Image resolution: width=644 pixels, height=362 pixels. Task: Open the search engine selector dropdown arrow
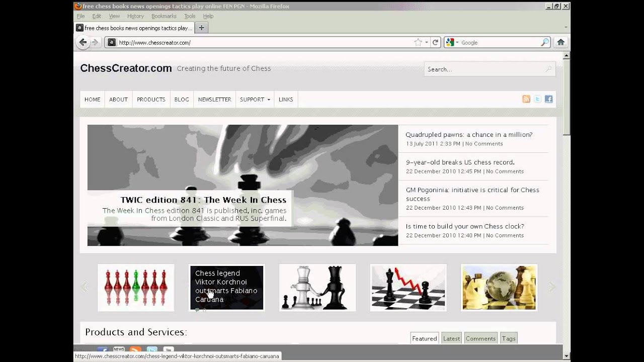coord(457,43)
